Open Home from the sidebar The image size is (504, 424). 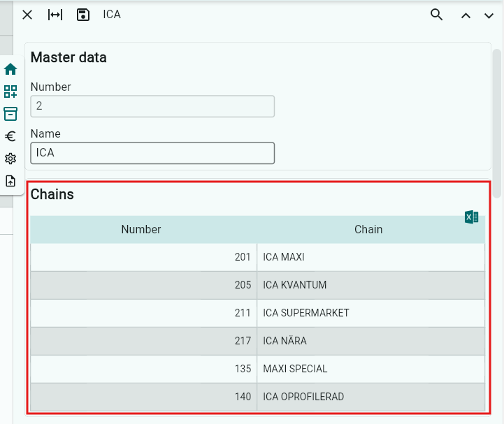tap(10, 68)
